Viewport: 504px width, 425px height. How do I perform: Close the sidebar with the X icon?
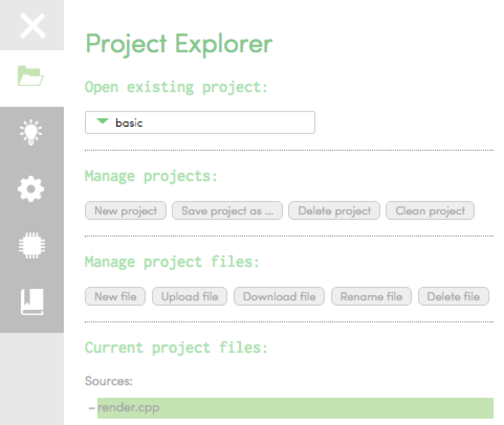point(32,26)
